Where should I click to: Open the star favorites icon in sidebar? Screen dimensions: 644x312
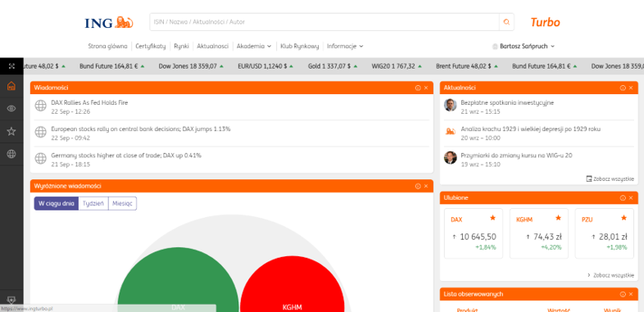(11, 131)
